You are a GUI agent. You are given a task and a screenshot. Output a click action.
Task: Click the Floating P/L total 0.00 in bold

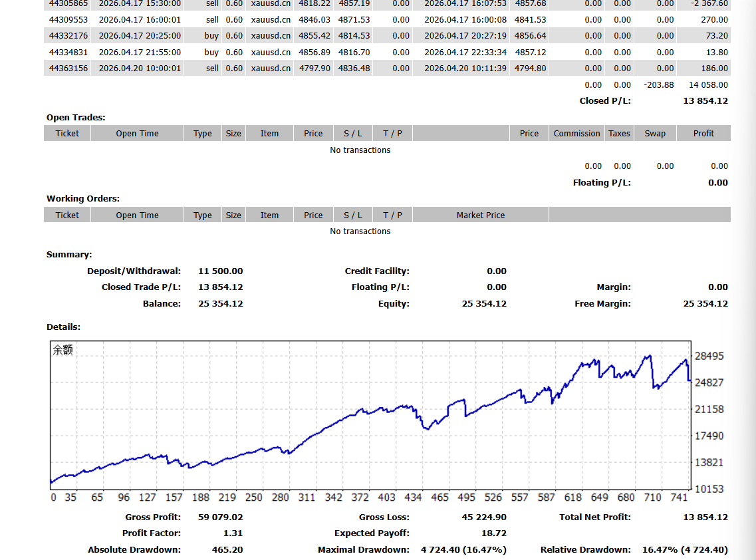coord(718,182)
